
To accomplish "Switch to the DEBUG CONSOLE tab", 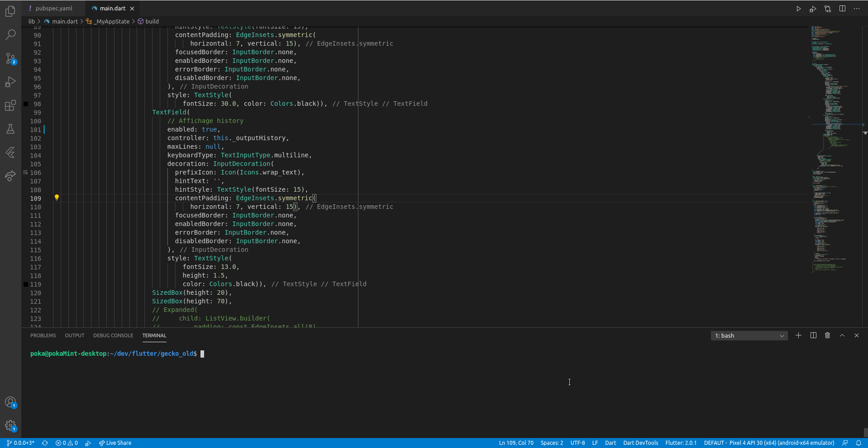I will click(x=113, y=335).
